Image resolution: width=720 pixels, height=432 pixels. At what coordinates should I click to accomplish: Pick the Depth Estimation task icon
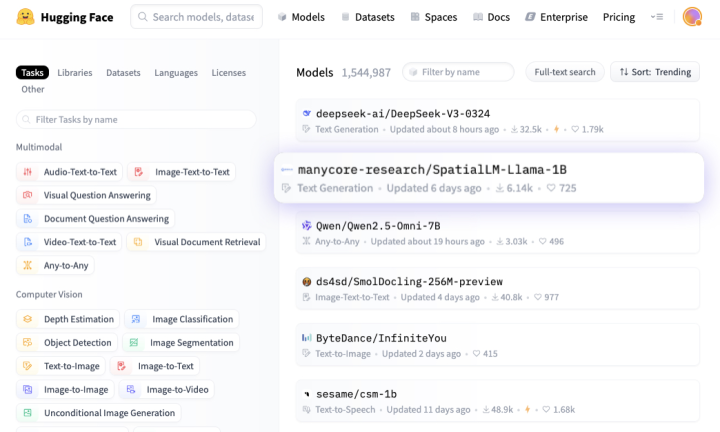[x=28, y=319]
